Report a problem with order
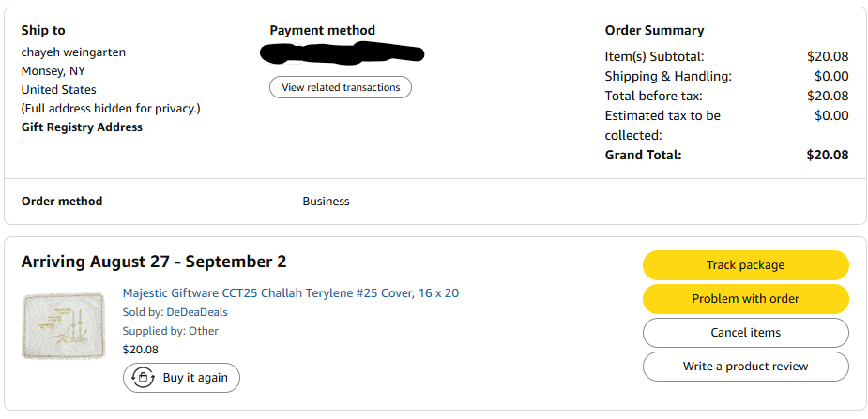Image resolution: width=868 pixels, height=419 pixels. (x=745, y=299)
